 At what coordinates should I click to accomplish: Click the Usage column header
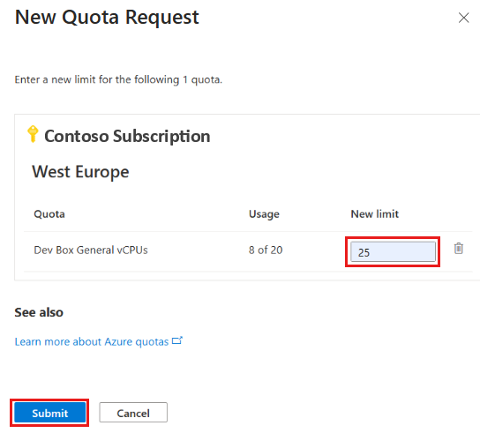(x=264, y=214)
